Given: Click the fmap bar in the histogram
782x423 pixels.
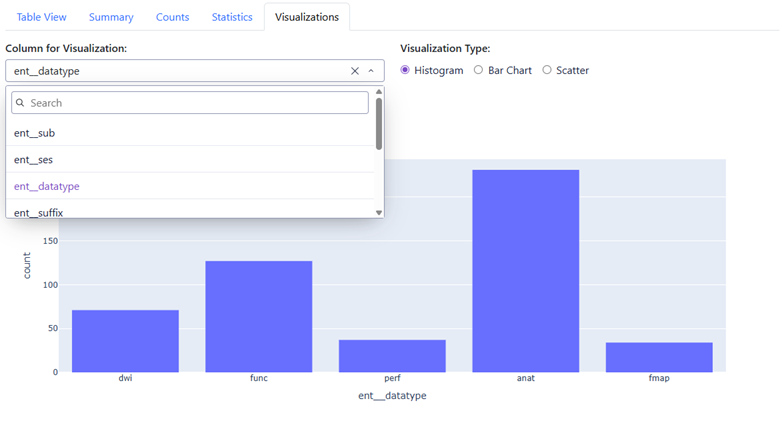Looking at the screenshot, I should (659, 357).
